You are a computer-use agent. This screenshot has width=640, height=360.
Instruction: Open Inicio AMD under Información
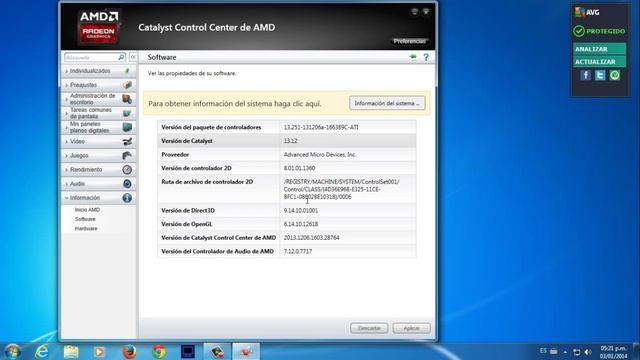coord(87,209)
